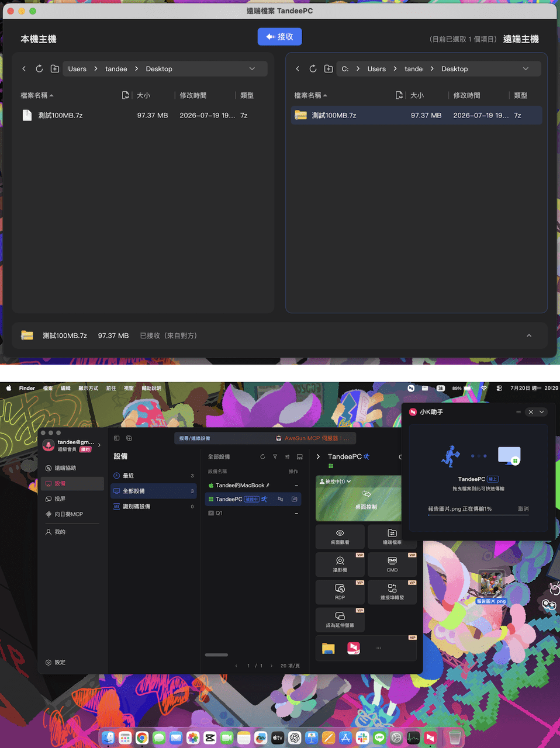Open the 編輯 menu in menu bar
The width and height of the screenshot is (560, 748).
pos(65,388)
